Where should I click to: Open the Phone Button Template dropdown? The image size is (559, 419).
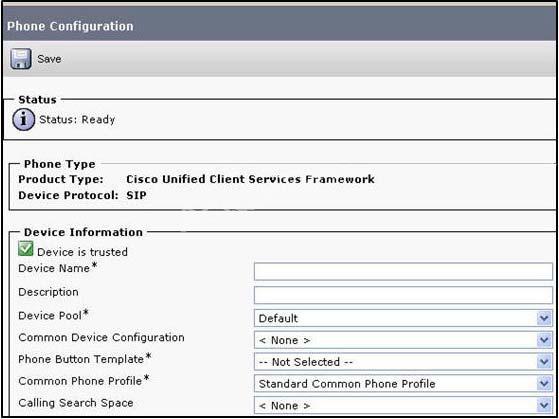pyautogui.click(x=403, y=362)
